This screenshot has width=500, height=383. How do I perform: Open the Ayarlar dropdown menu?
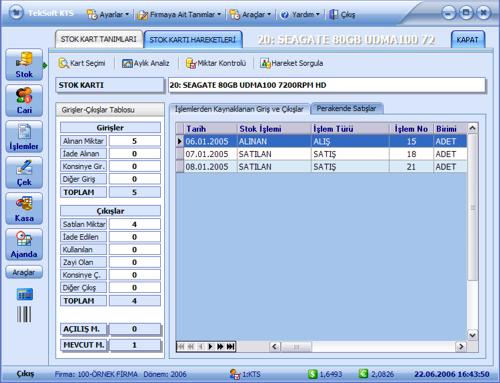[108, 14]
